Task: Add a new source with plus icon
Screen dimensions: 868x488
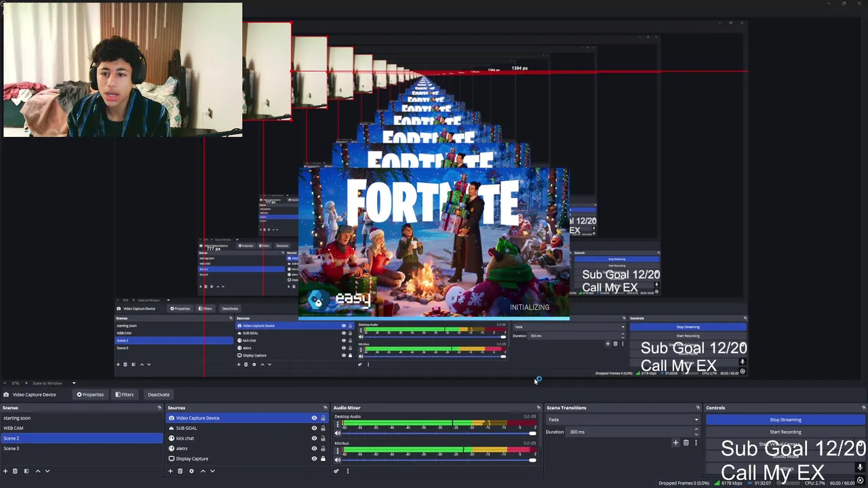Action: pyautogui.click(x=170, y=471)
